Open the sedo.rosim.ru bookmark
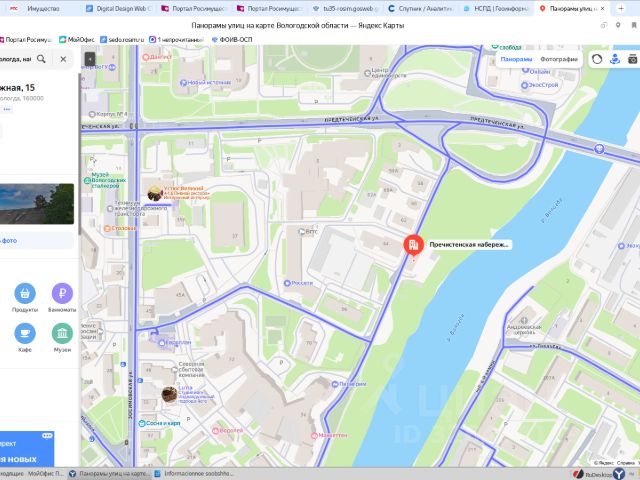This screenshot has height=480, width=640. [x=122, y=40]
